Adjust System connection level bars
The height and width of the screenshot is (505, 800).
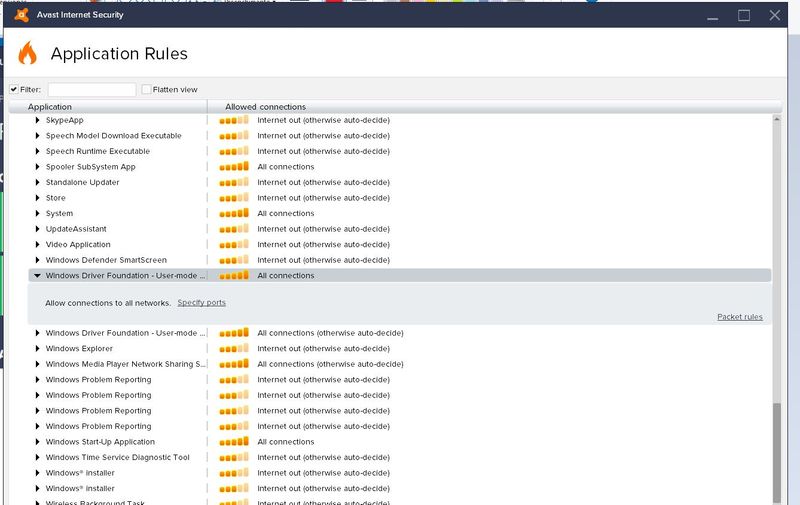coord(234,213)
